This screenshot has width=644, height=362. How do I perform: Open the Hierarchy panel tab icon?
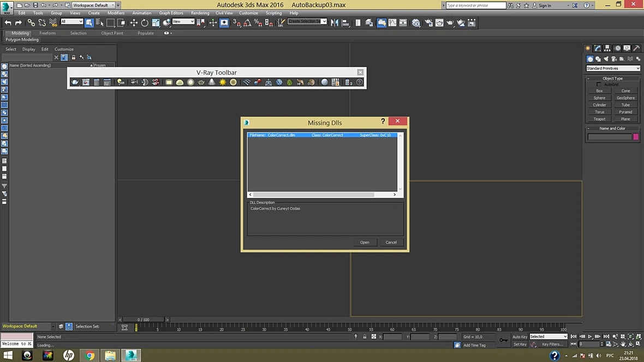(x=607, y=49)
